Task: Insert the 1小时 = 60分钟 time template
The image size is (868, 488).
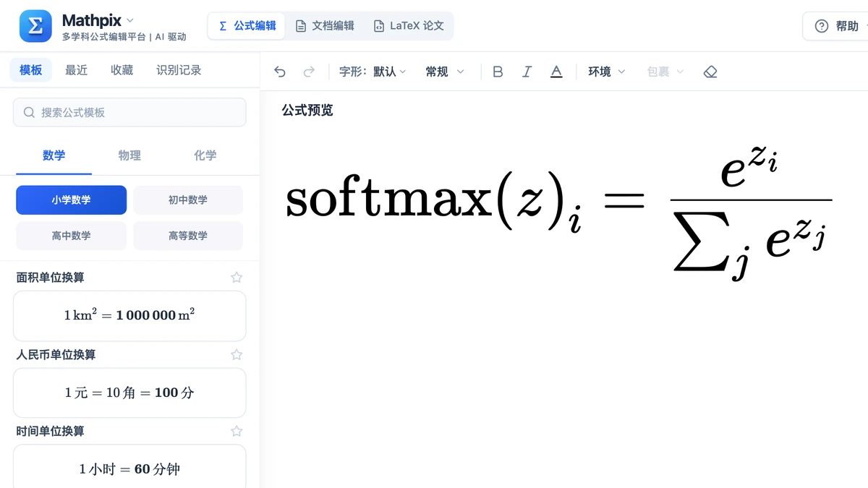Action: coord(129,466)
